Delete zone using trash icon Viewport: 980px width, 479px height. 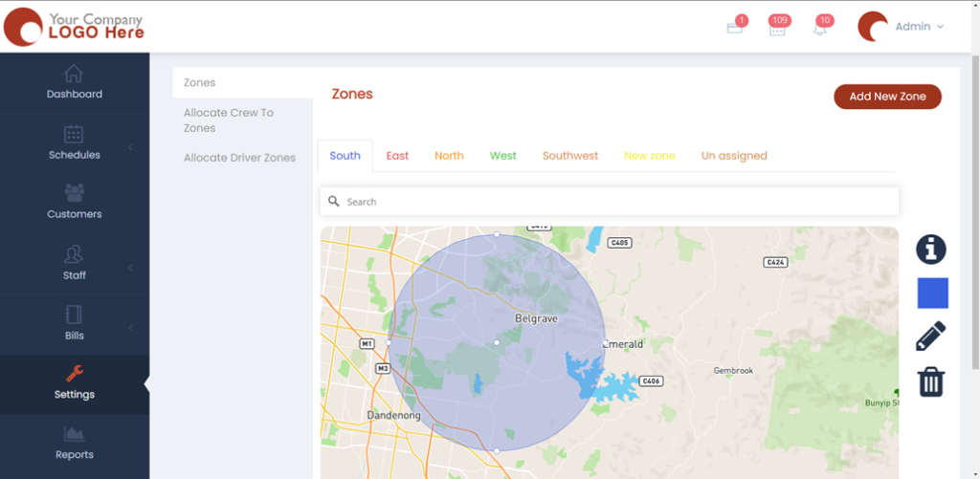pos(930,382)
